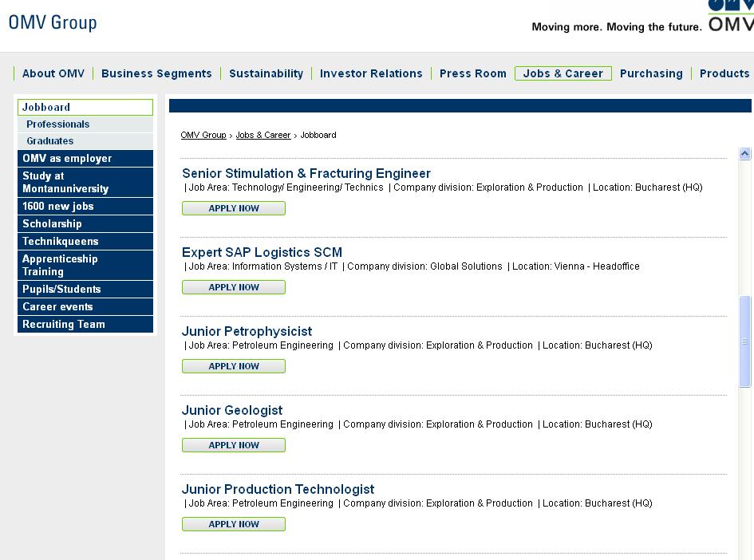Open Scholarship sidebar link

[x=85, y=223]
